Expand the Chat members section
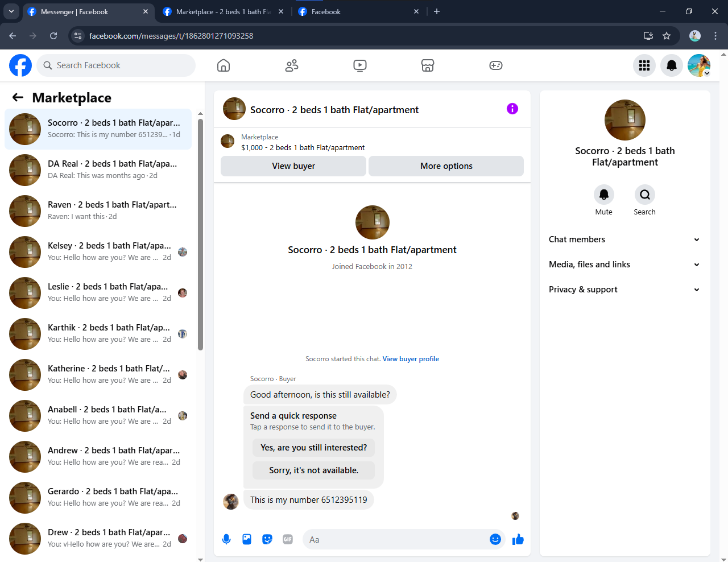The image size is (728, 562). [x=624, y=239]
